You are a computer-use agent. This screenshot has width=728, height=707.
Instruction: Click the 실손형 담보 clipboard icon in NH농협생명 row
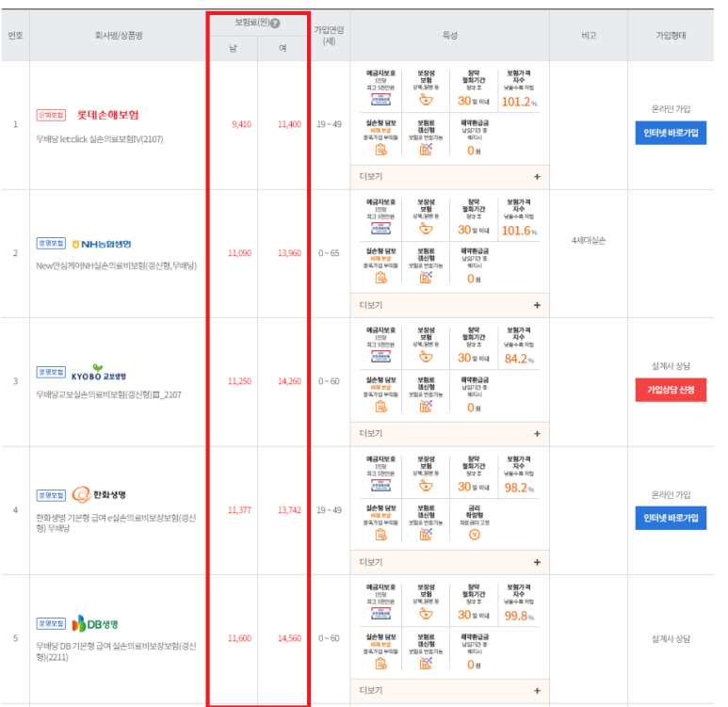[380, 278]
